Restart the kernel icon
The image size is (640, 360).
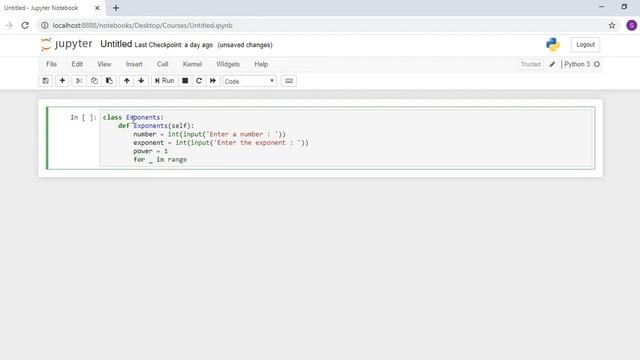[199, 81]
